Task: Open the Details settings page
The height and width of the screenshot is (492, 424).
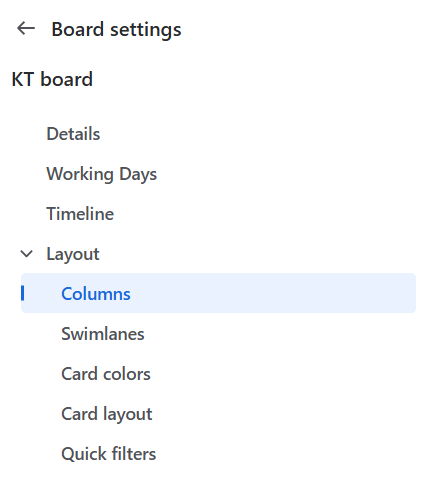Action: click(x=73, y=134)
